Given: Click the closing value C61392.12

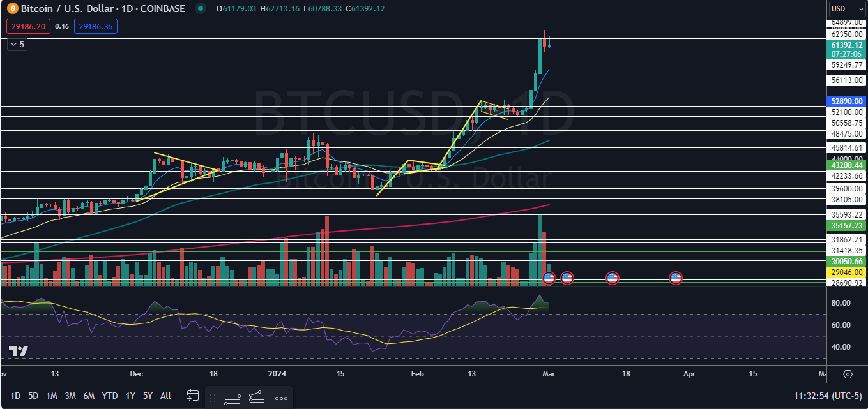Looking at the screenshot, I should tap(364, 9).
